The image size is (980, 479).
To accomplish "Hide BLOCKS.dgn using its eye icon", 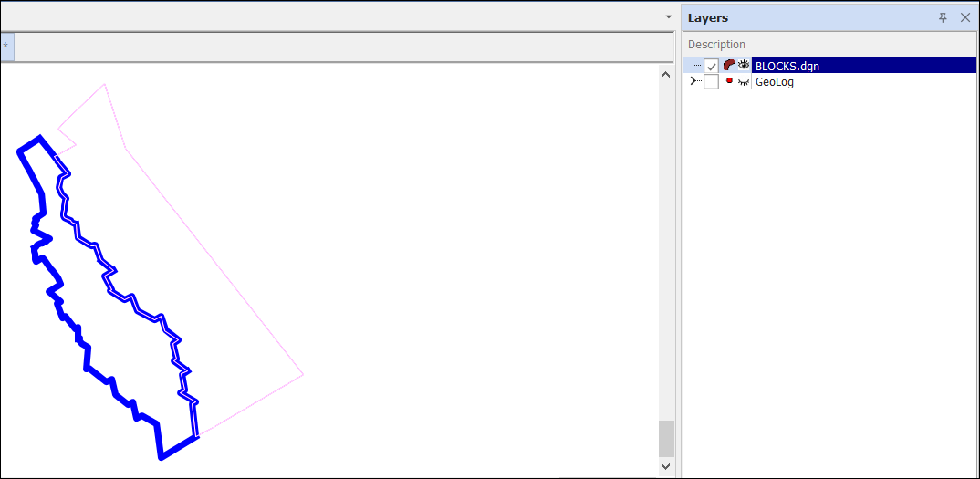I will pyautogui.click(x=744, y=66).
